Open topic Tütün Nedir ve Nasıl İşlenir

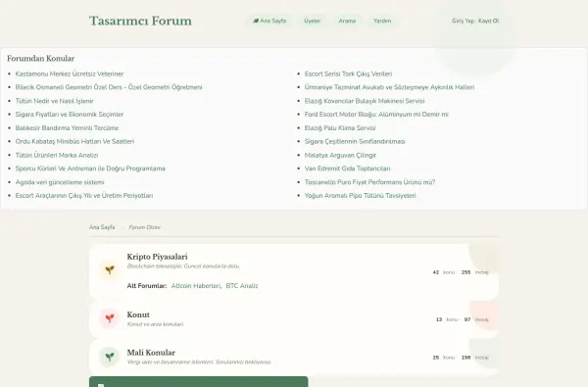54,101
